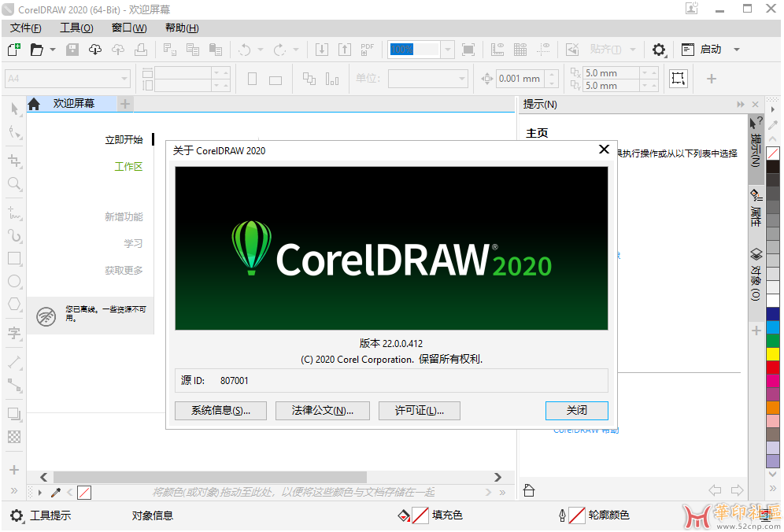Click the eyedropper icon in document palette

click(56, 493)
